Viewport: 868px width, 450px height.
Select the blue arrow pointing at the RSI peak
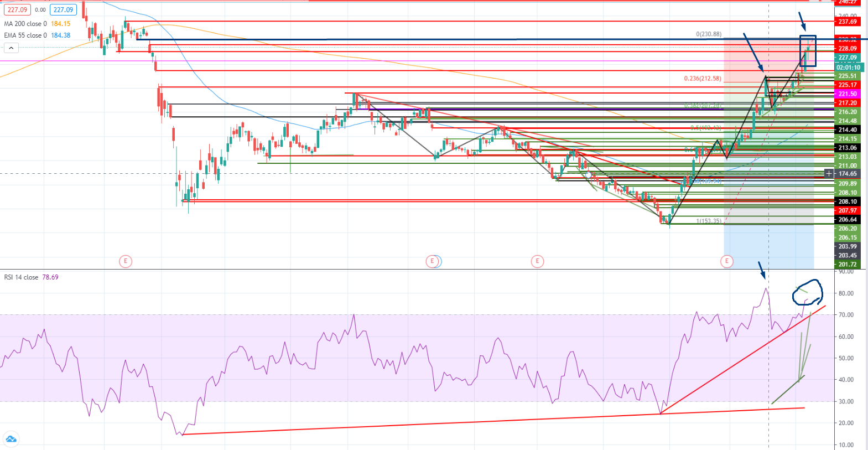pos(761,270)
